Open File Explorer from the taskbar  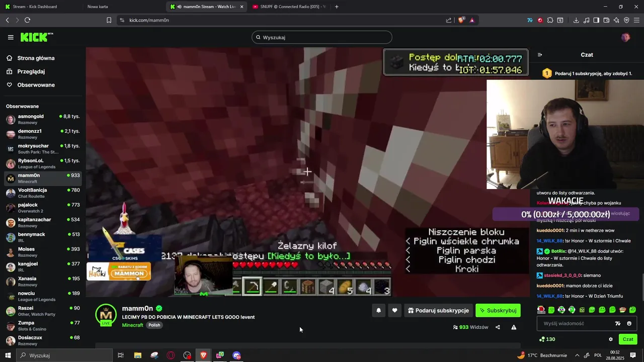pyautogui.click(x=137, y=355)
